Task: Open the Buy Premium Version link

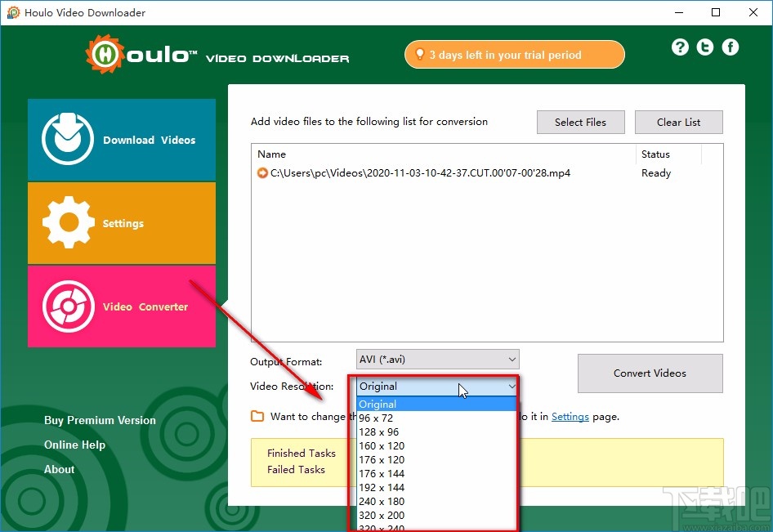Action: pyautogui.click(x=100, y=420)
